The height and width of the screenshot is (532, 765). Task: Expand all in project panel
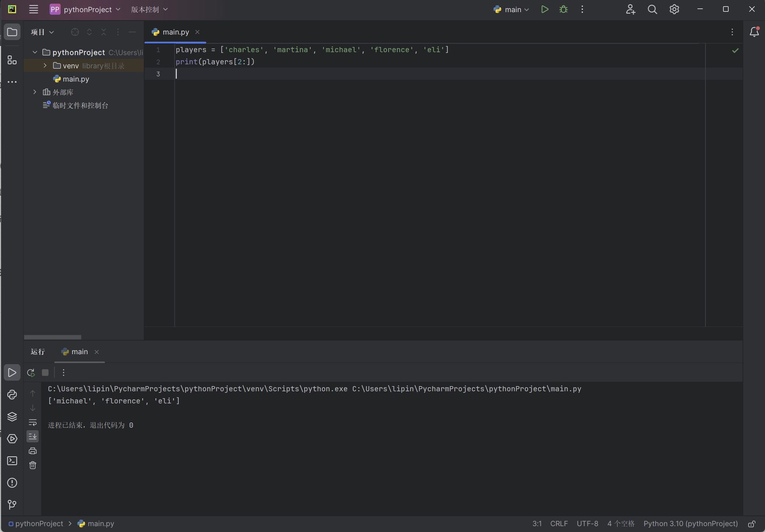click(x=89, y=32)
